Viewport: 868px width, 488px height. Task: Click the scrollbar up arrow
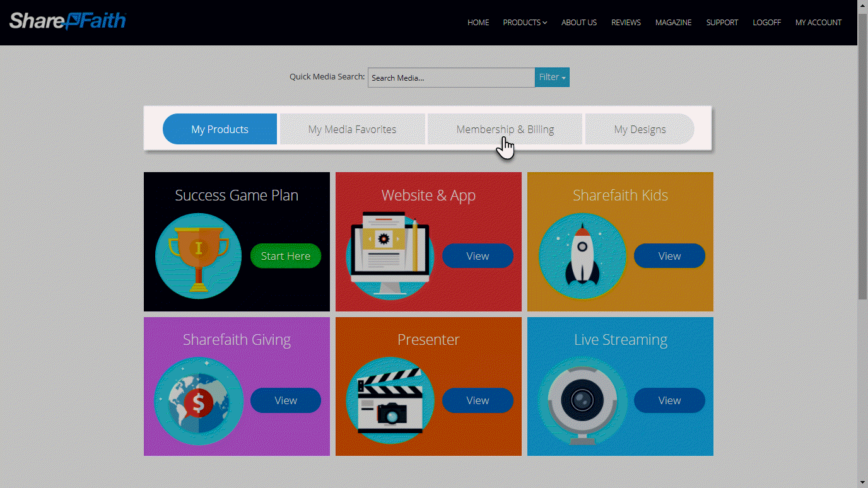862,5
